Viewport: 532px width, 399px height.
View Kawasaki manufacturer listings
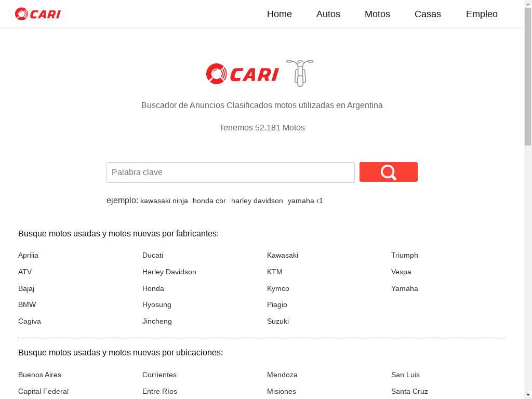283,255
